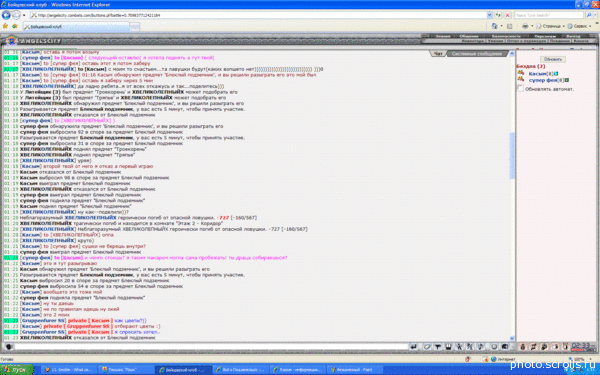Click the Refresh page green arrows icon
Screen dimensions: 600x375
[498, 15]
